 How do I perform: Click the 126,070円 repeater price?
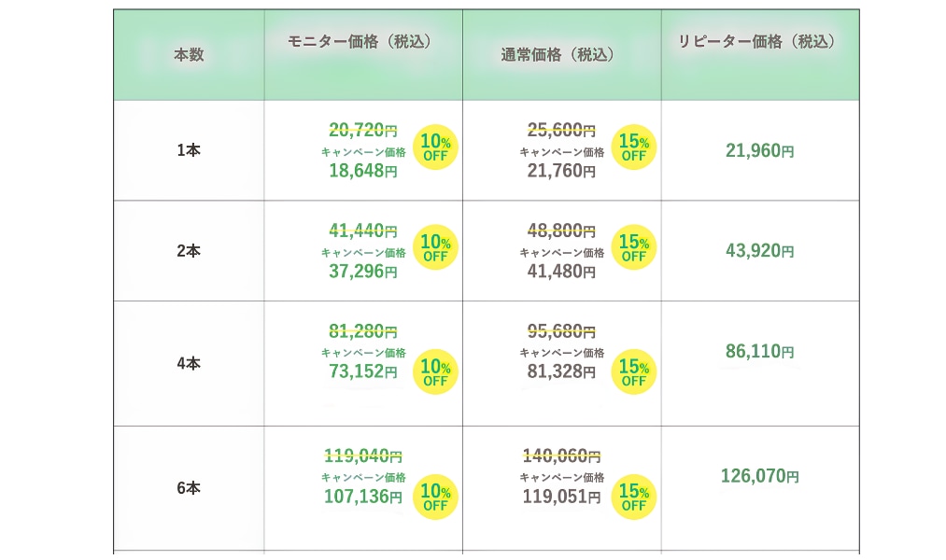760,476
